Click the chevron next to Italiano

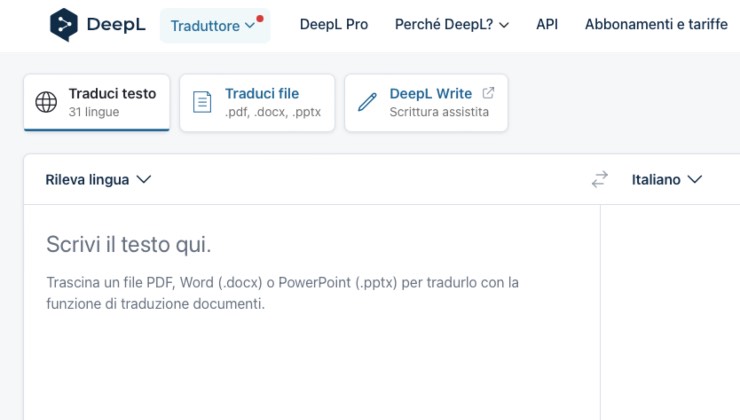click(695, 179)
